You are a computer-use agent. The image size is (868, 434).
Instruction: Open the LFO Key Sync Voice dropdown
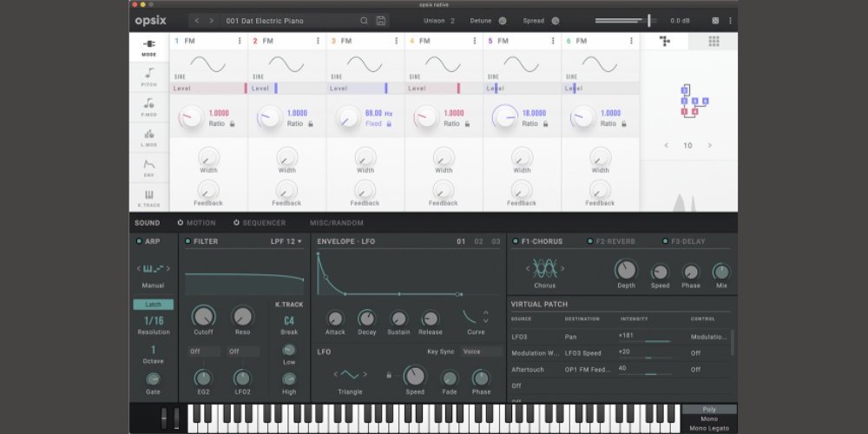[x=482, y=352]
